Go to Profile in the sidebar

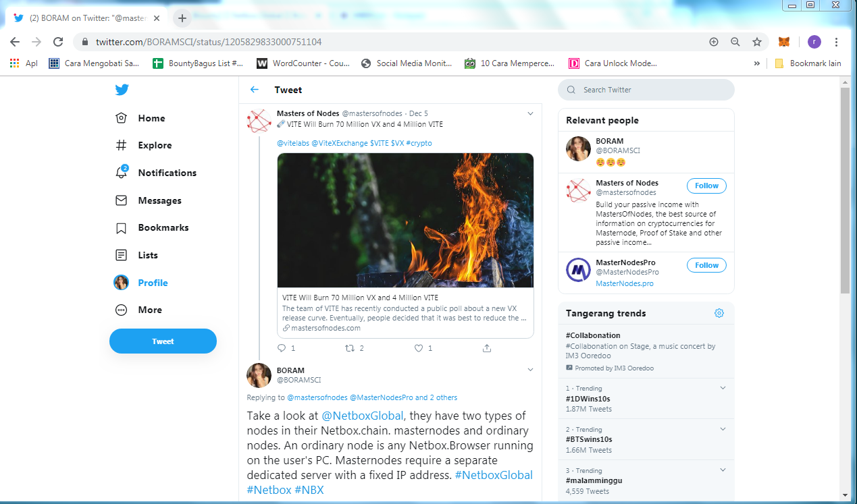(142, 283)
